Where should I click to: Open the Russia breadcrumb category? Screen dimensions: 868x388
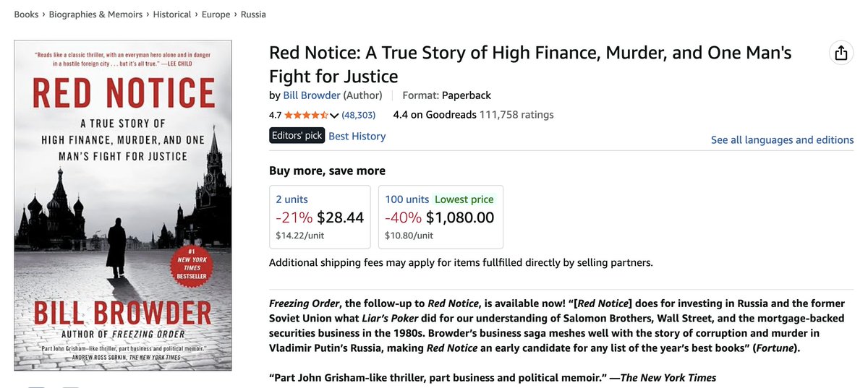click(253, 14)
